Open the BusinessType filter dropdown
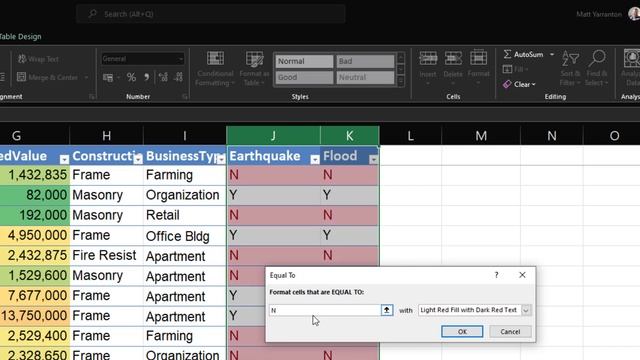Screen dimensions: 640x360 pyautogui.click(x=221, y=160)
